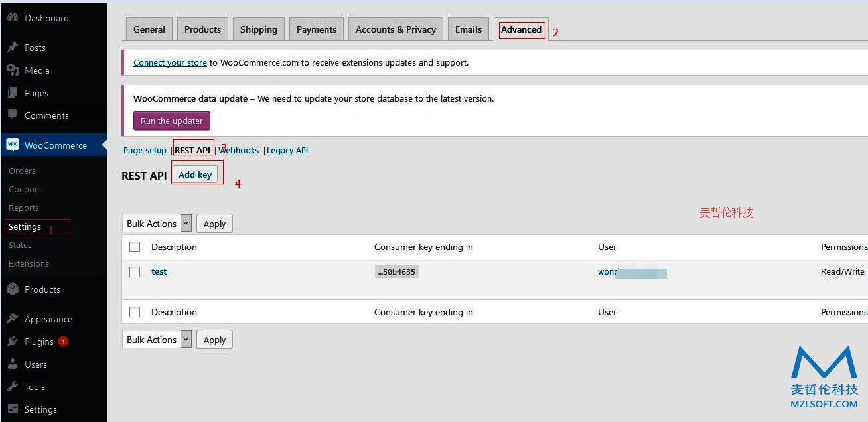868x422 pixels.
Task: Open Status in WooCommerce submenu
Action: click(x=21, y=245)
